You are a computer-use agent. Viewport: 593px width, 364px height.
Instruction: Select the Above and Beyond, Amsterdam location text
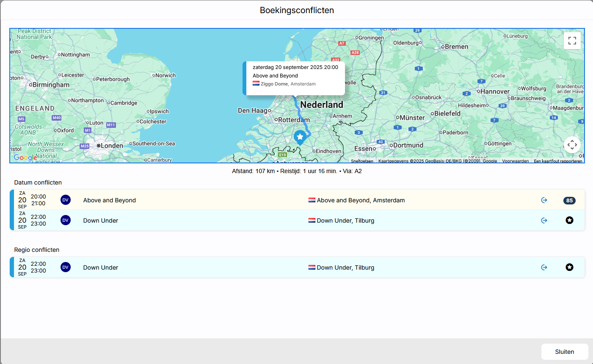[x=361, y=200]
